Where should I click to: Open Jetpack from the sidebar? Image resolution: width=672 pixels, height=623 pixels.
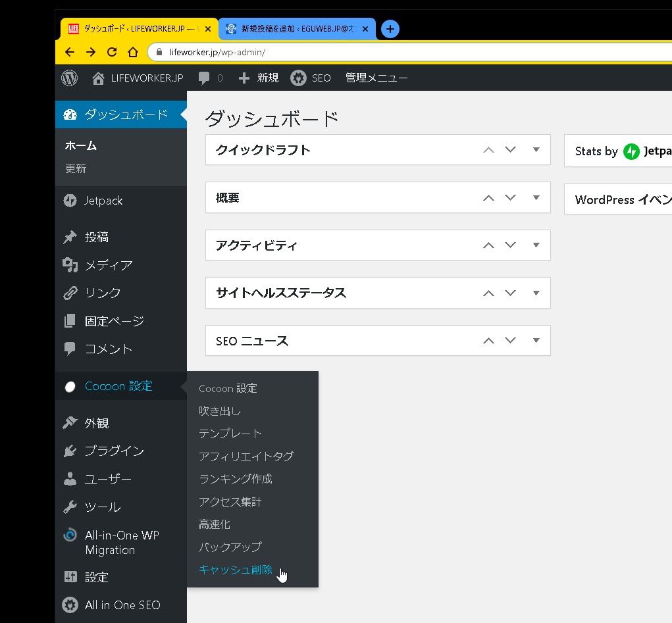[103, 201]
